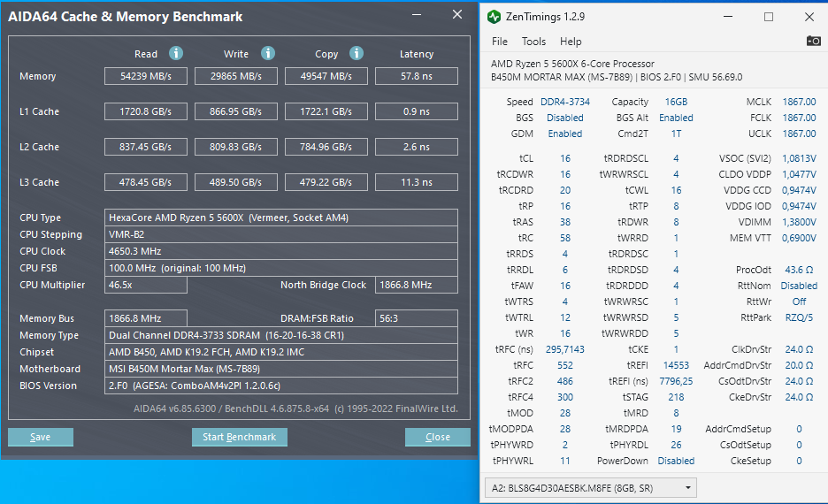Click L2 Cache latency 2.6 ns

point(417,147)
